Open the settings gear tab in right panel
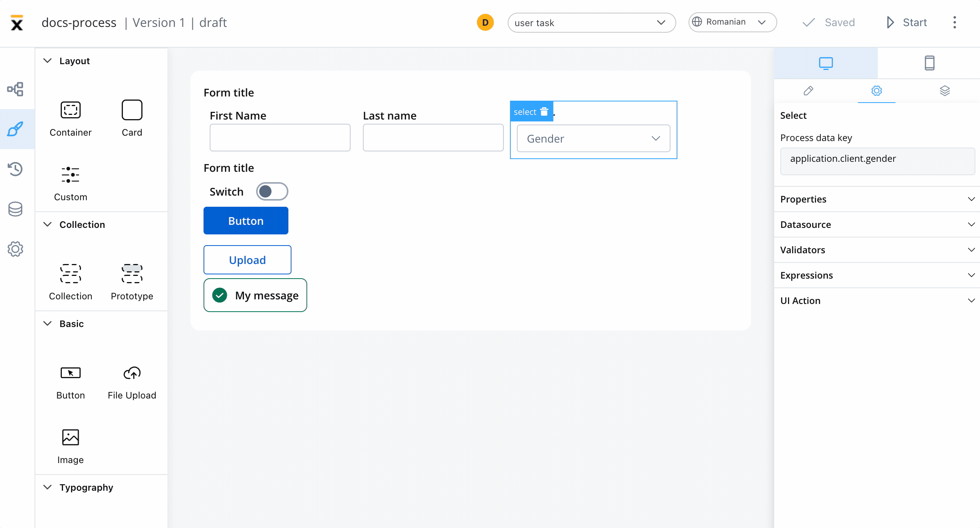Viewport: 980px width, 528px height. tap(877, 91)
